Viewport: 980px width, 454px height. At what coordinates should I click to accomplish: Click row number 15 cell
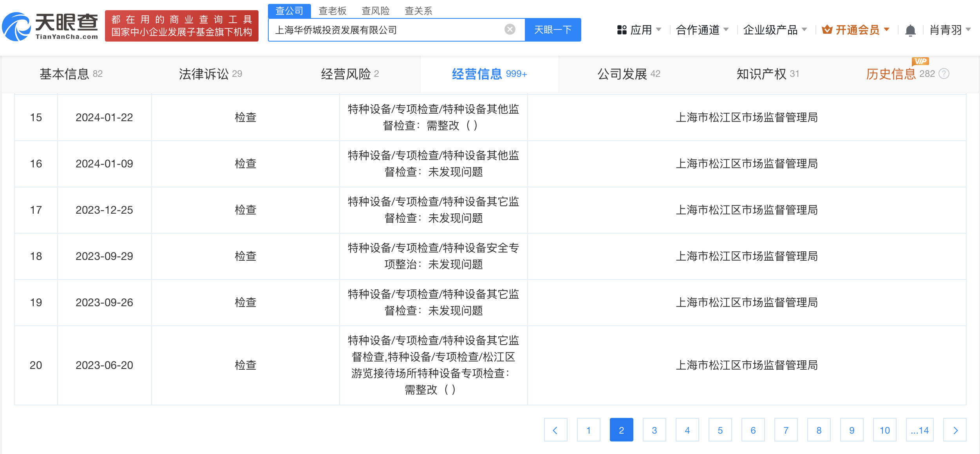click(x=36, y=117)
